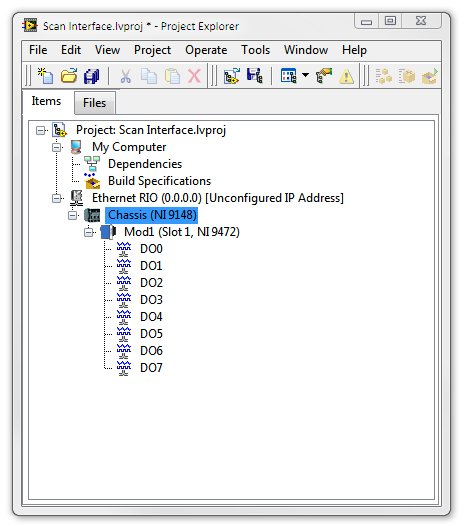Collapse the Project: Scan Interface.lvproj node
The height and width of the screenshot is (526, 469).
tap(41, 130)
